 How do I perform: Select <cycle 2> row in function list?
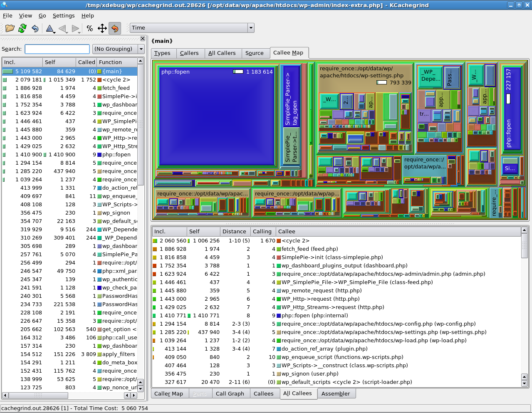pyautogui.click(x=69, y=79)
